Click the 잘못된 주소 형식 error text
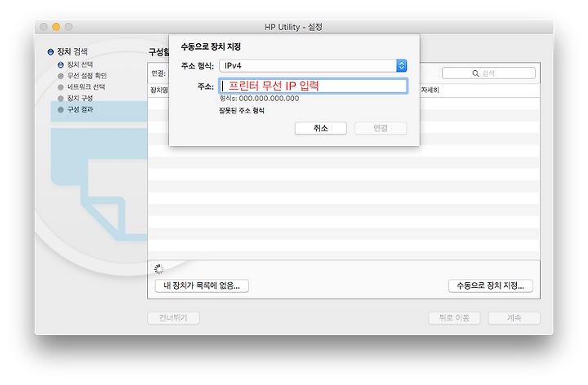This screenshot has width=588, height=385. pos(242,111)
